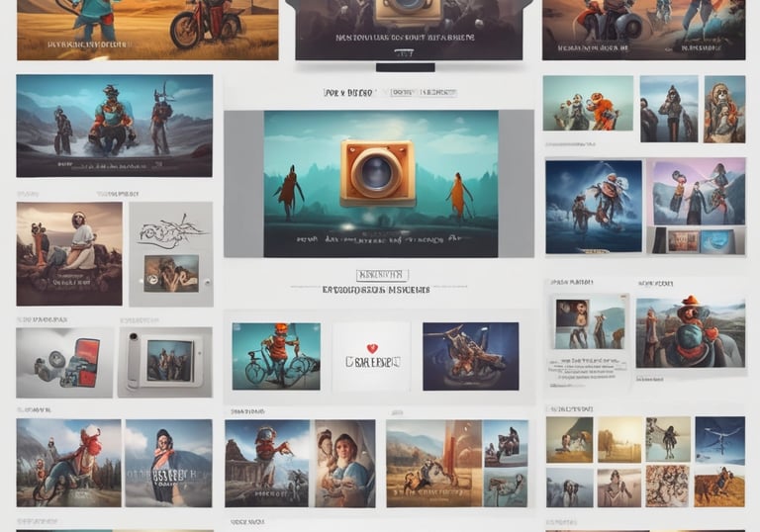
Task: Click the small strip of images under the pink thumbnail
Action: (697, 240)
